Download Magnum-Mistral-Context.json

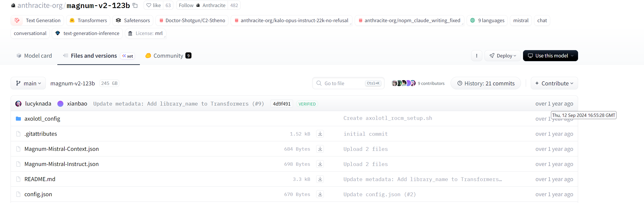320,149
